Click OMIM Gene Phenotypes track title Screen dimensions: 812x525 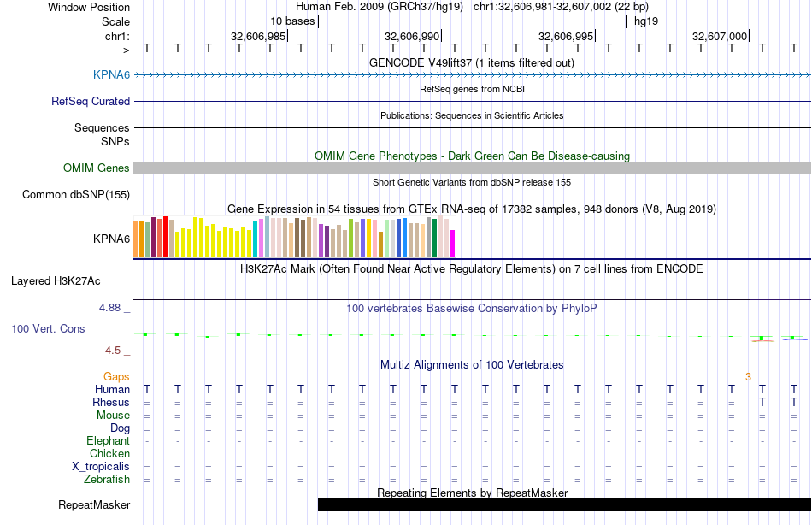pyautogui.click(x=472, y=156)
